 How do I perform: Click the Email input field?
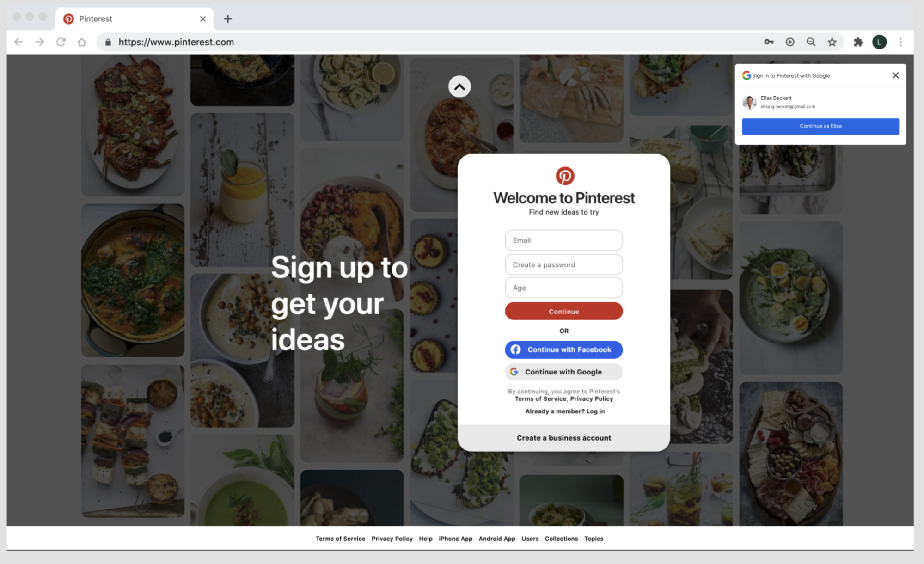(563, 240)
